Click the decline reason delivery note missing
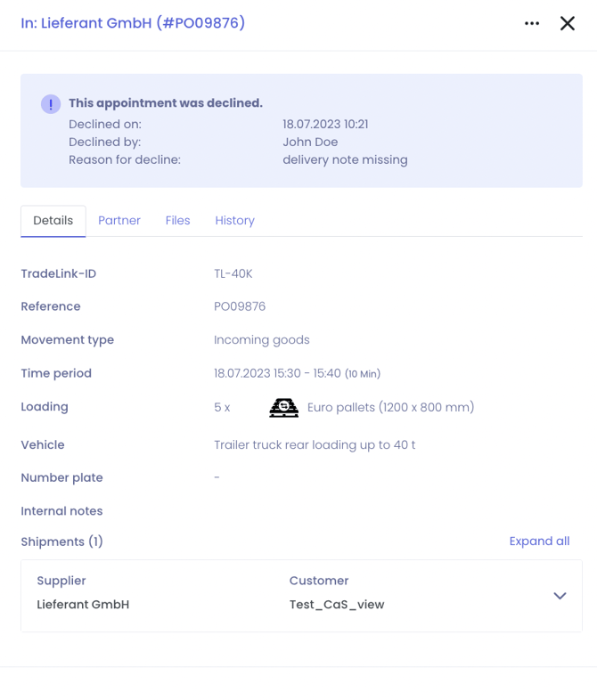 click(345, 160)
